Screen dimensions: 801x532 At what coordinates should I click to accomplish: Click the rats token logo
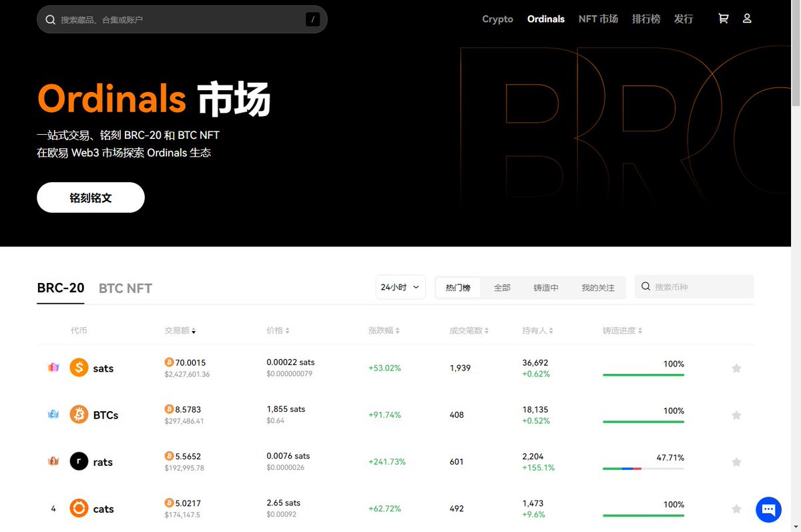pos(79,461)
